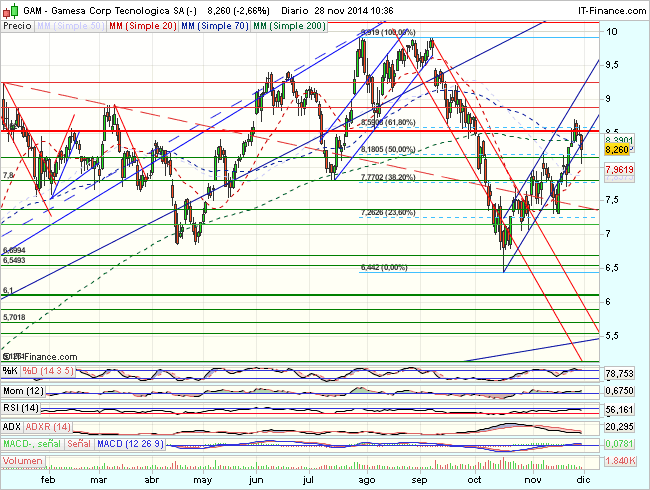This screenshot has width=650, height=490.
Task: Open the RSI (14) indicator label
Action: click(21, 408)
